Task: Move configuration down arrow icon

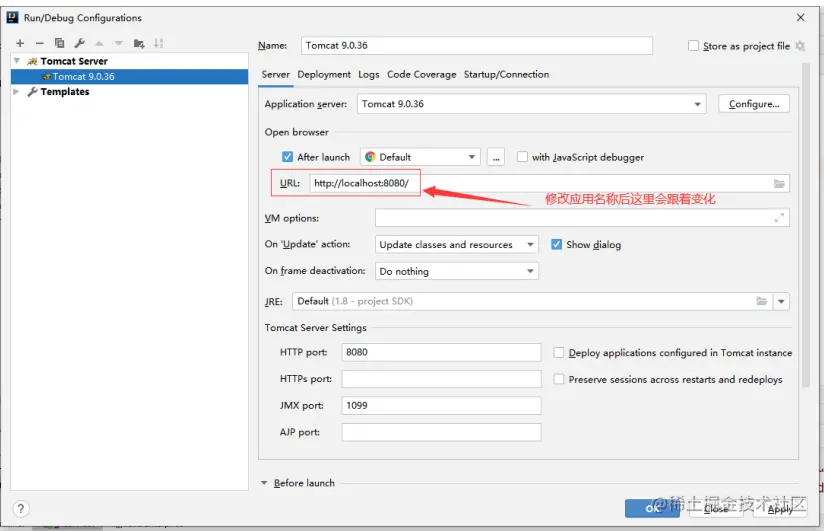Action: (x=119, y=44)
